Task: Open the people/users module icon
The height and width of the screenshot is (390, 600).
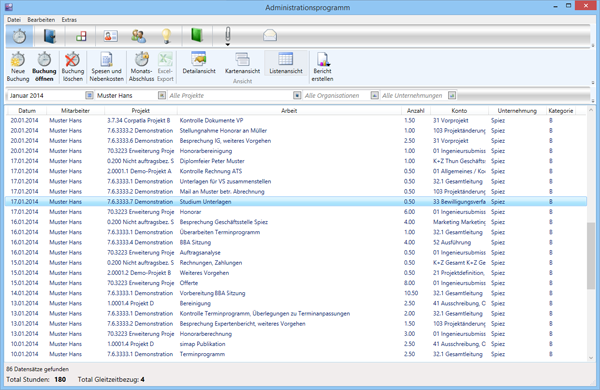Action: pyautogui.click(x=139, y=36)
